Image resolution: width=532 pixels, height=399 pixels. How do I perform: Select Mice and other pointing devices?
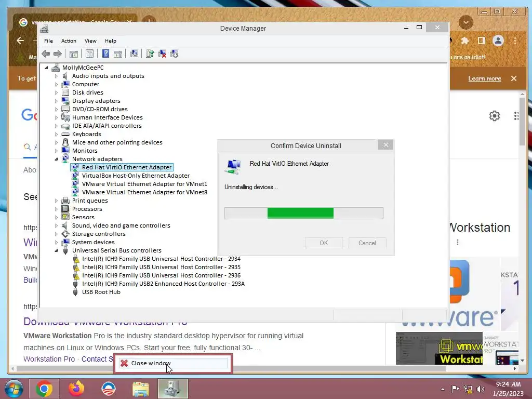pyautogui.click(x=117, y=142)
